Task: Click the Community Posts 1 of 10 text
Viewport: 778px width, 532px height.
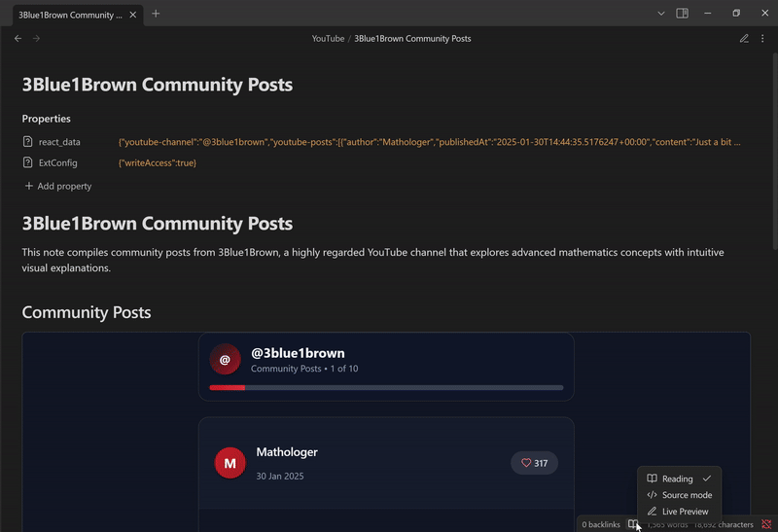Action: 304,369
